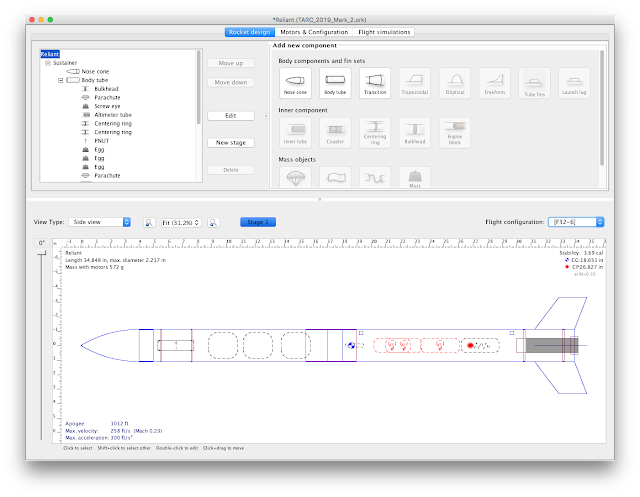The width and height of the screenshot is (640, 497).
Task: Select the first Centering ring item
Action: tap(113, 124)
